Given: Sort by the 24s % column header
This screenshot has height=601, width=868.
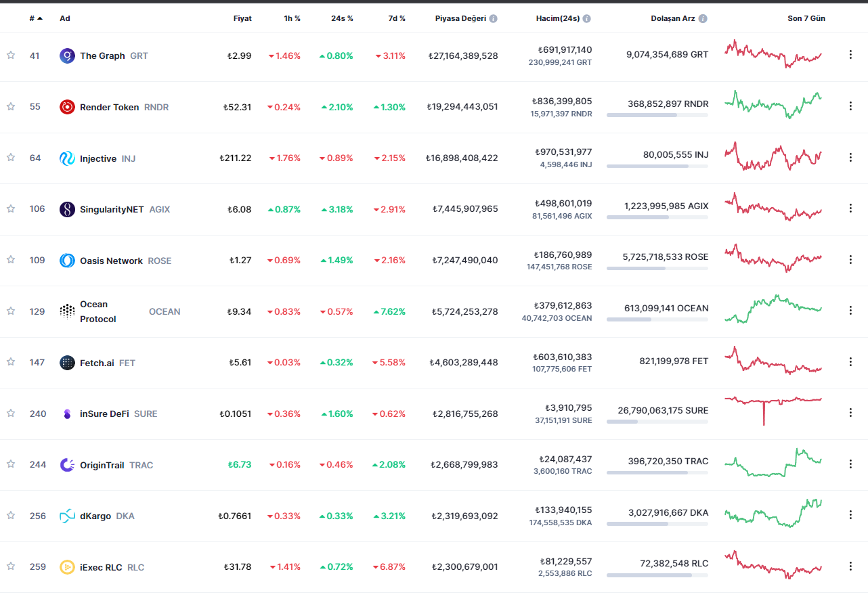Looking at the screenshot, I should (x=342, y=18).
